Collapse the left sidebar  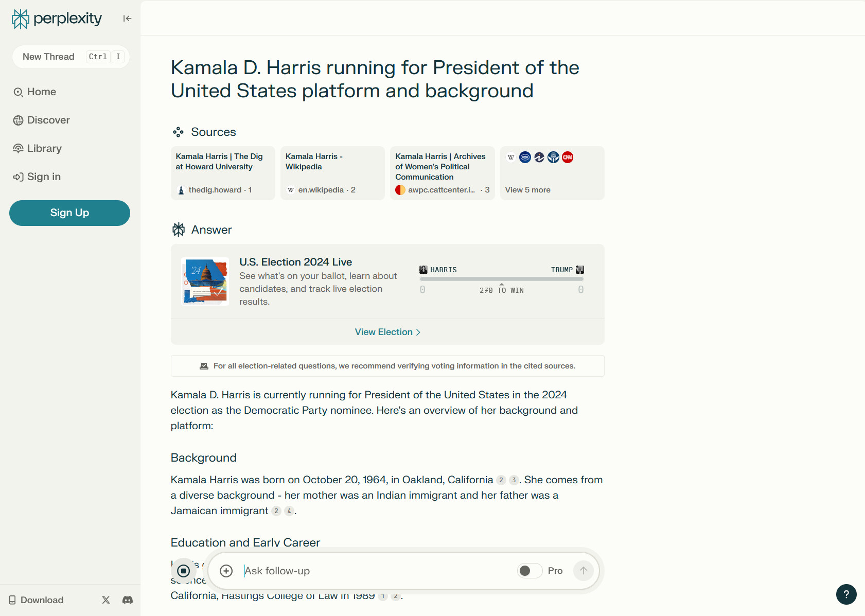(x=127, y=18)
